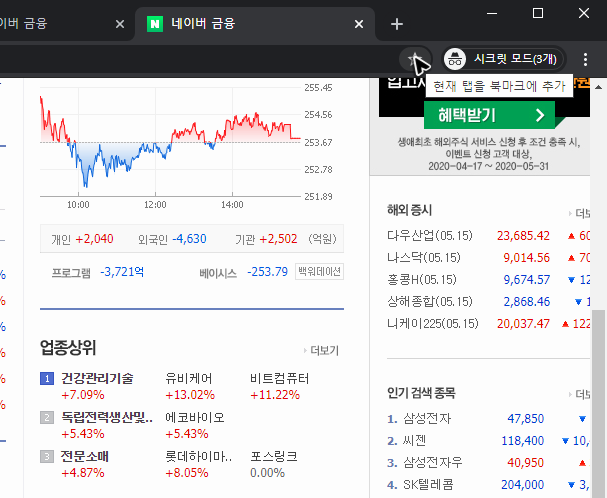The height and width of the screenshot is (498, 607).
Task: Open the 유비케어 stock link
Action: [x=189, y=378]
